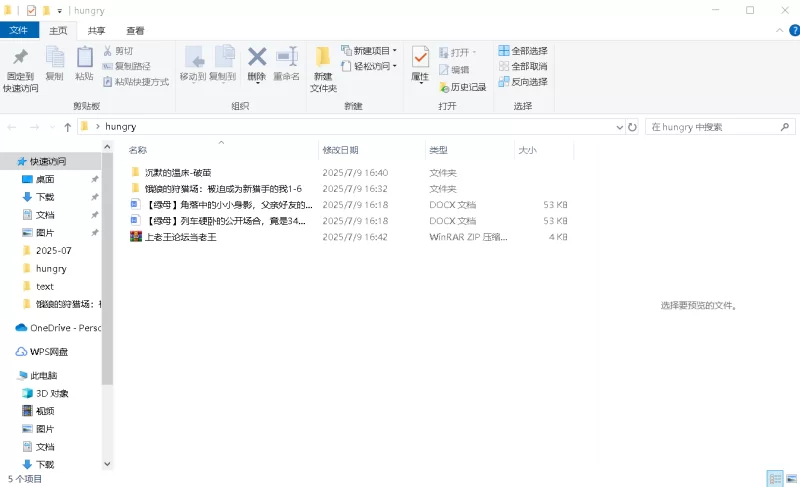Open address bar history dropdown chevron

pyautogui.click(x=619, y=127)
